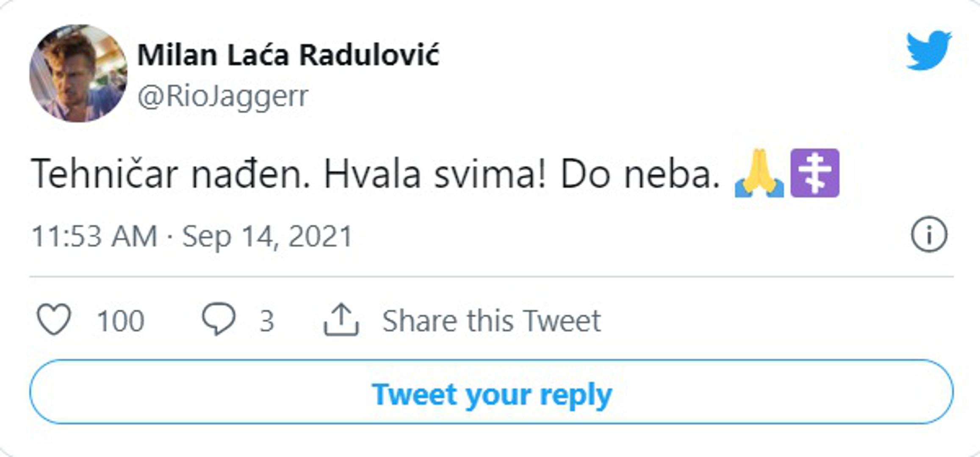Select the Share this Tweet link
Viewport: 980px width, 457px height.
point(491,321)
